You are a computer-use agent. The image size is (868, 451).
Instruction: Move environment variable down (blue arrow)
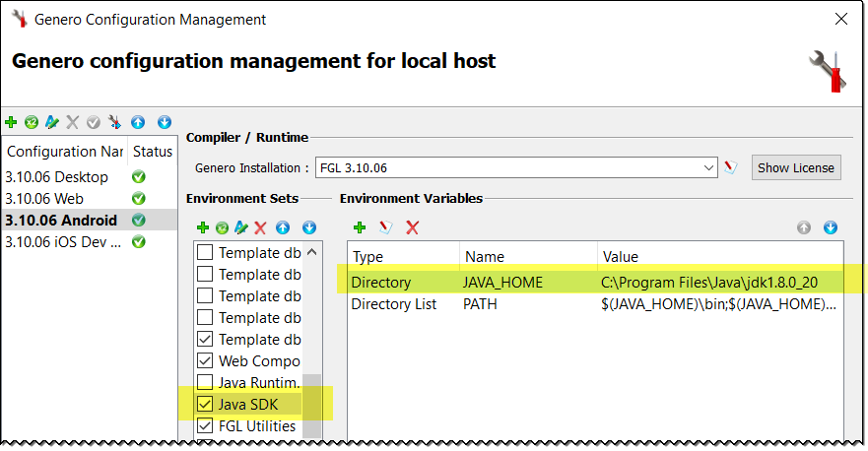pos(831,227)
